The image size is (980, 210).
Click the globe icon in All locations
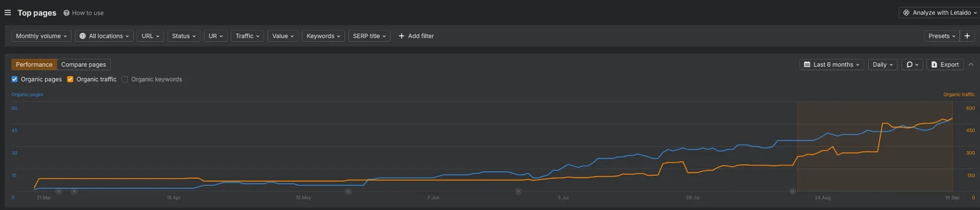click(x=82, y=36)
